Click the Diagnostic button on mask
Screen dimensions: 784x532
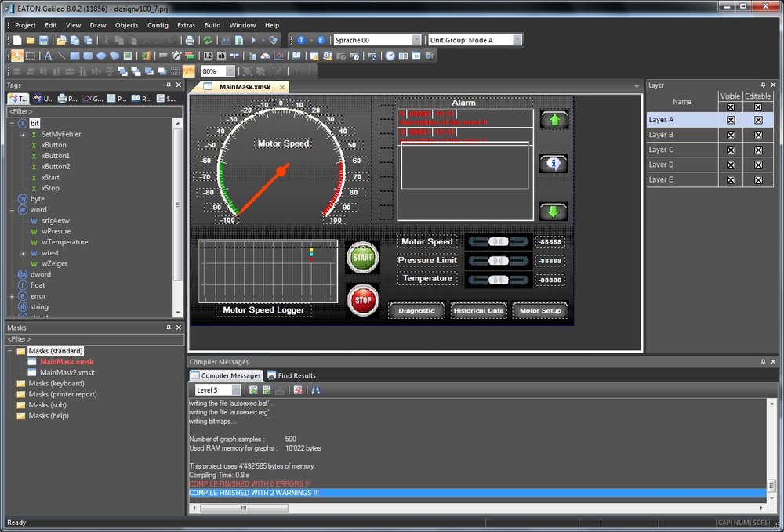click(416, 310)
